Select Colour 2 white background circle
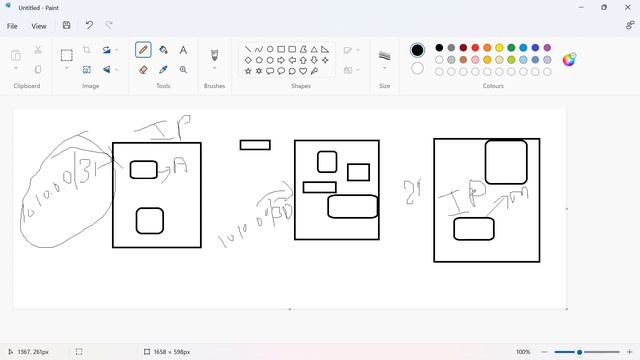 (x=417, y=68)
